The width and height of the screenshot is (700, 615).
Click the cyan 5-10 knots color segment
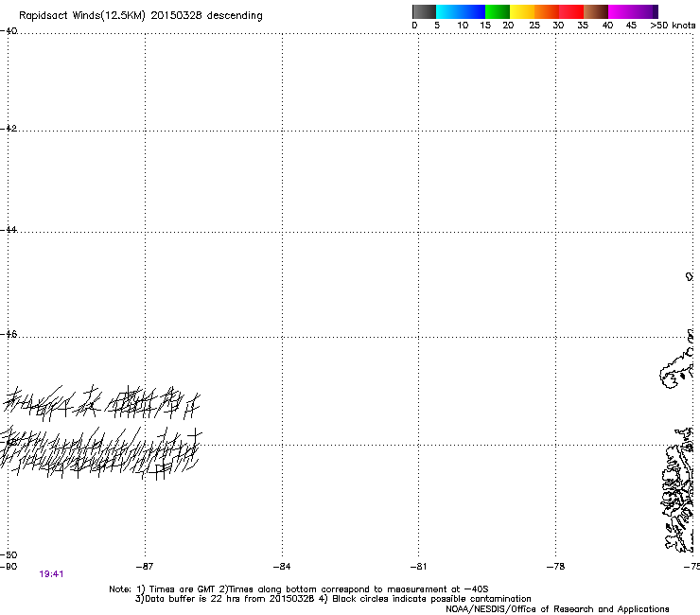(x=448, y=11)
